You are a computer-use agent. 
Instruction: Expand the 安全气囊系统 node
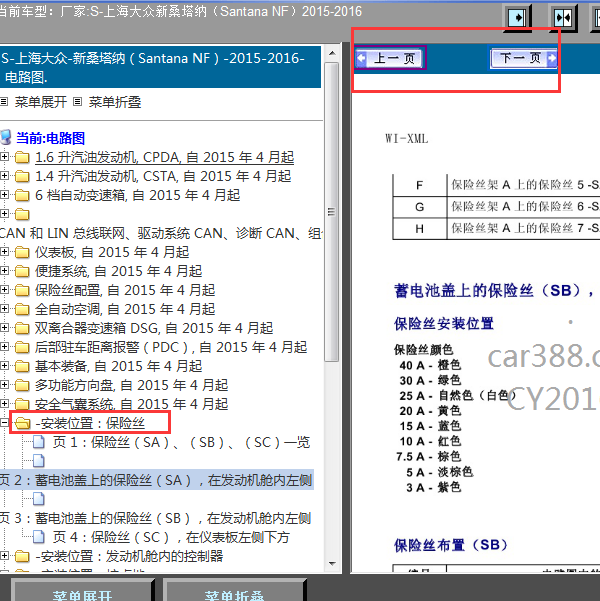point(4,403)
